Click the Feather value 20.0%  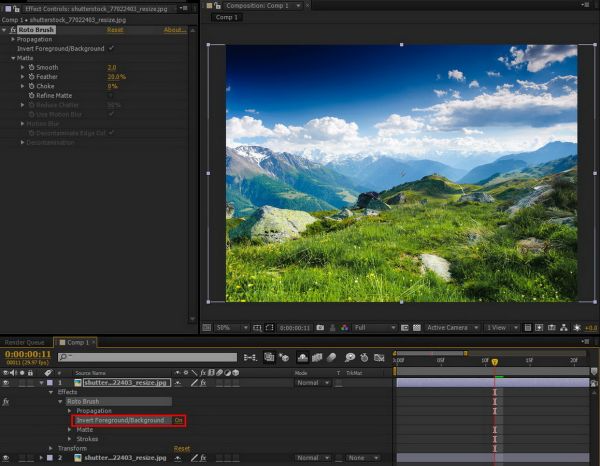click(x=116, y=77)
